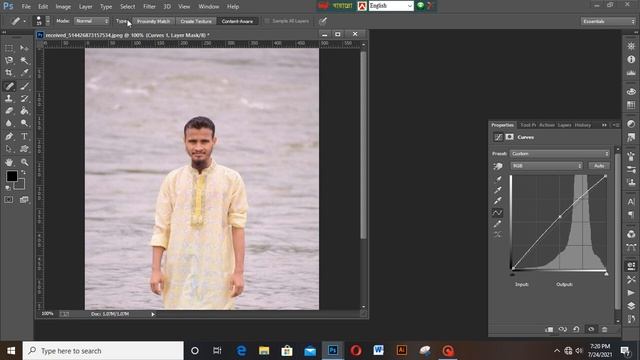Open Microsoft Word from the taskbar

[378, 350]
